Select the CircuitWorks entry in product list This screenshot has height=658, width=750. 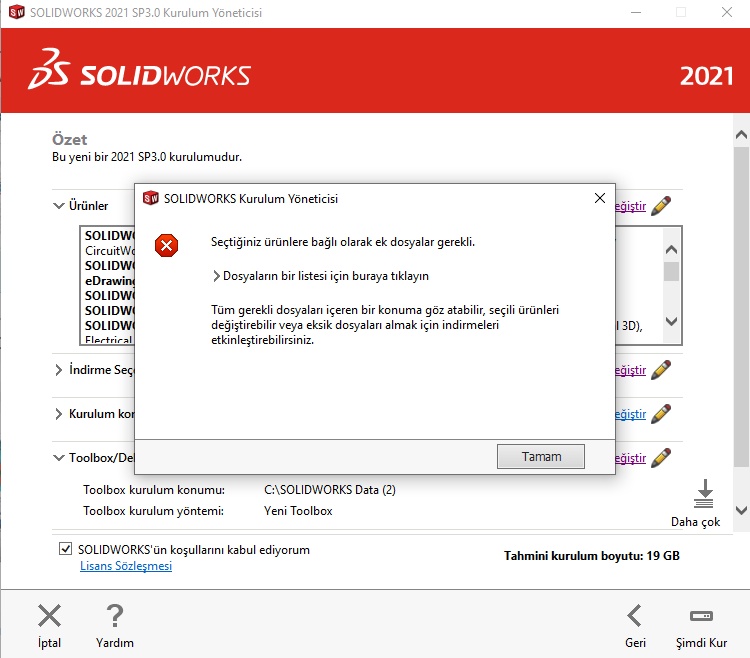coord(110,251)
